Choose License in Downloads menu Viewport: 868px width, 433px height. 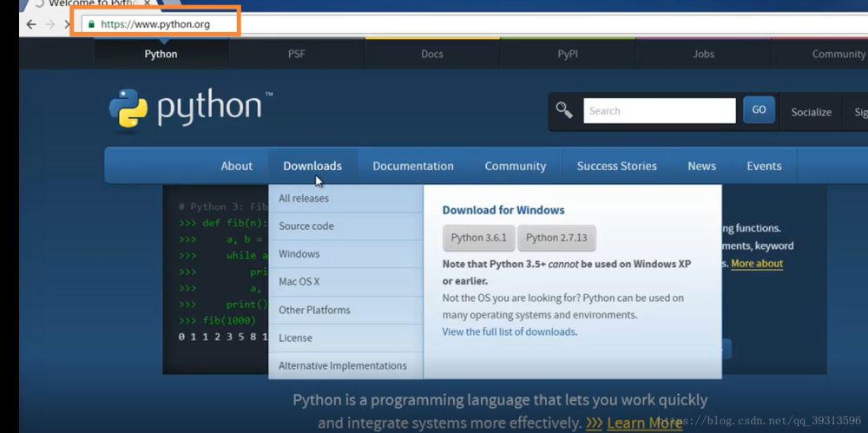(x=346, y=338)
